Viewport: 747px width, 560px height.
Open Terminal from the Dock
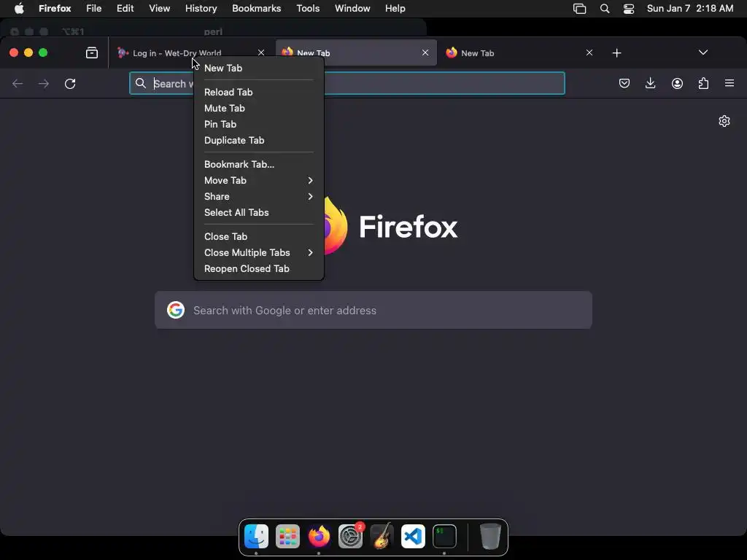click(x=444, y=536)
